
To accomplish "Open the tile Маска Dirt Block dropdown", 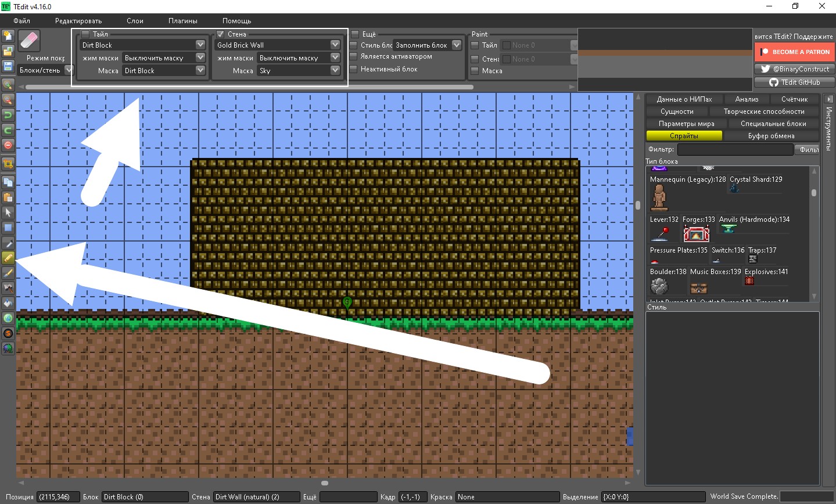I will point(164,70).
